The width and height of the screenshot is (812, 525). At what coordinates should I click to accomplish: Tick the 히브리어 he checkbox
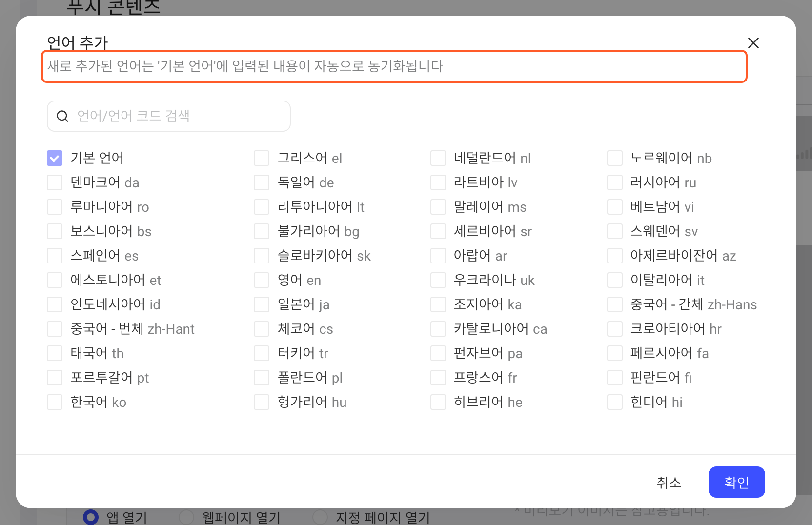click(x=438, y=402)
